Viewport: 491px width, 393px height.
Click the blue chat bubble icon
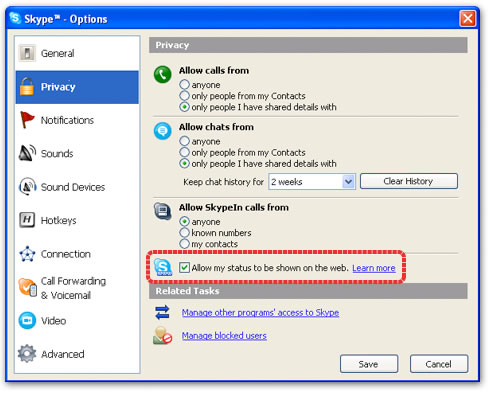tap(163, 131)
